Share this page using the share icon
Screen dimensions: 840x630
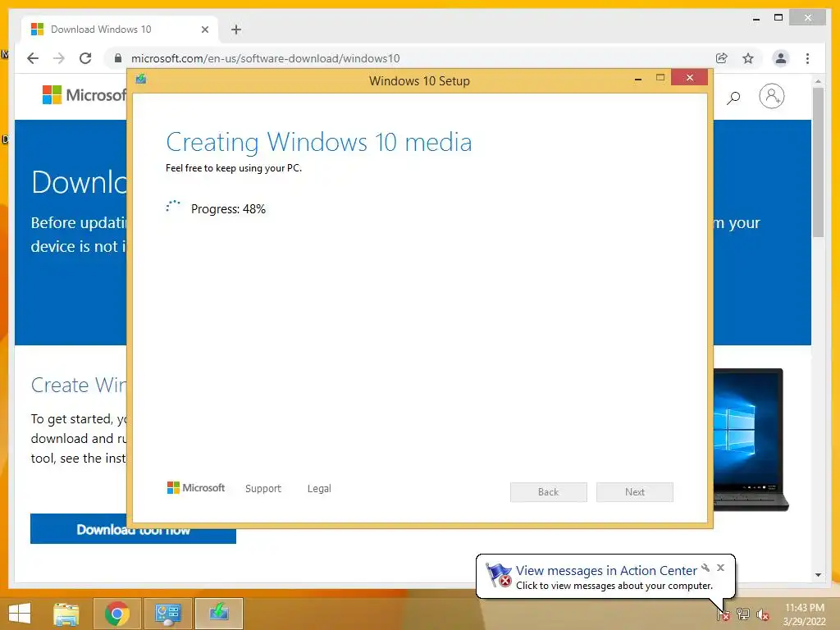coord(722,58)
